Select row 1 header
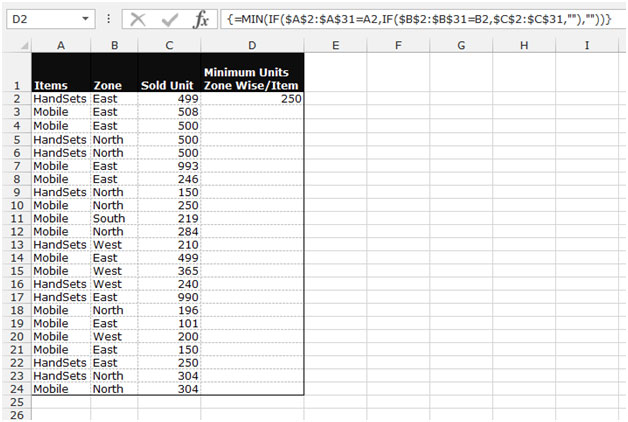Image resolution: width=628 pixels, height=422 pixels. 16,72
